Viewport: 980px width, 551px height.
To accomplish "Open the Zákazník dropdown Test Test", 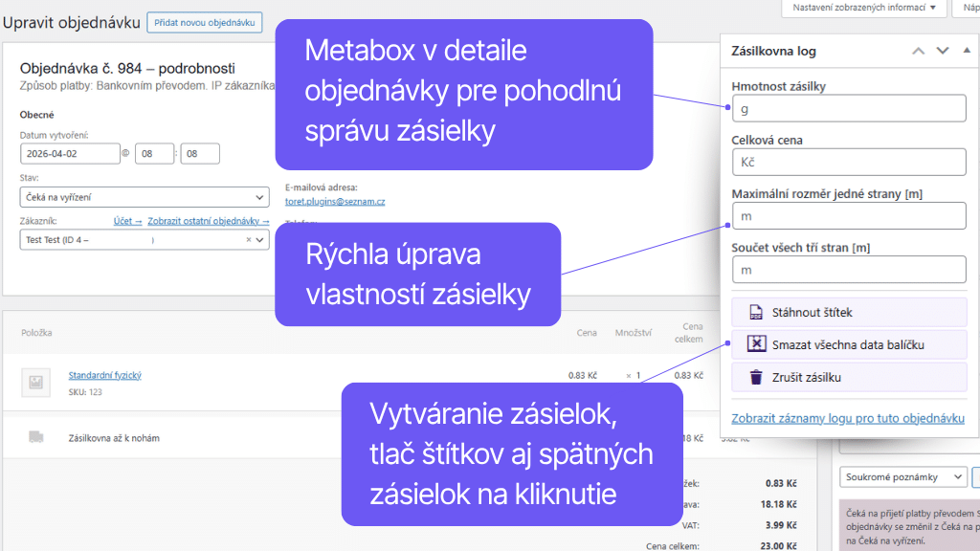I will point(145,240).
